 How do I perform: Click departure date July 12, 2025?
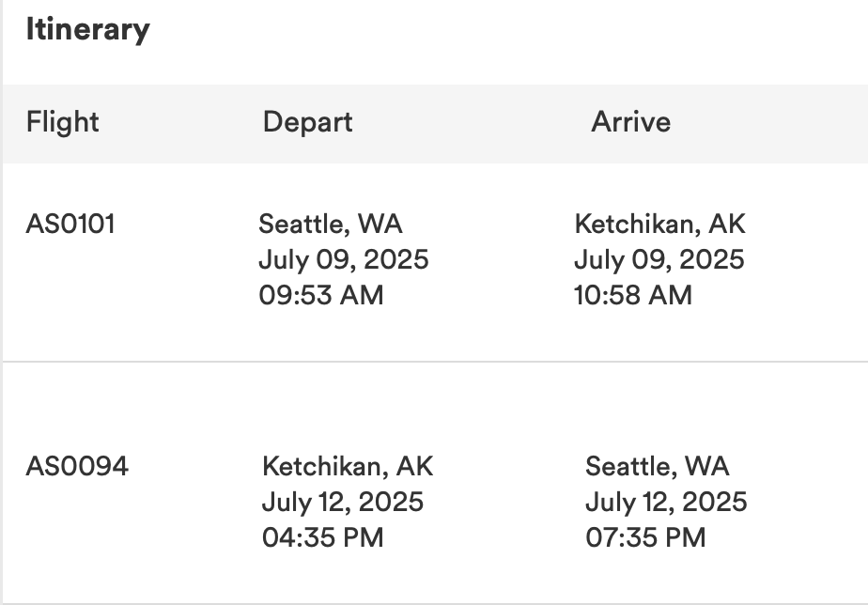coord(343,502)
